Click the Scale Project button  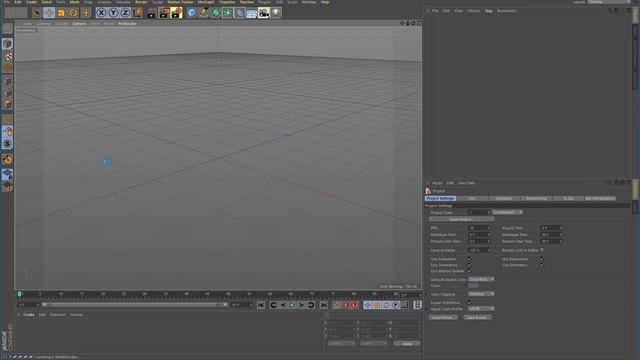click(x=461, y=220)
